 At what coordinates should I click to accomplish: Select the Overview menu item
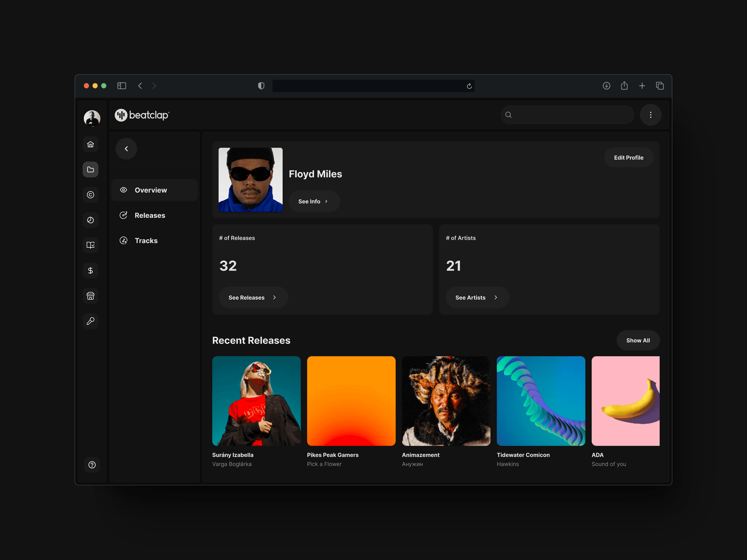pos(155,190)
